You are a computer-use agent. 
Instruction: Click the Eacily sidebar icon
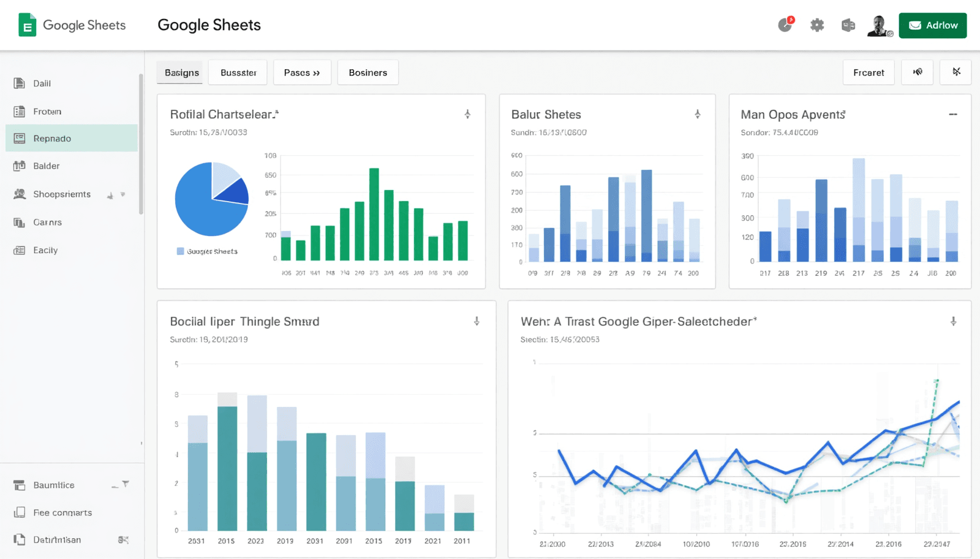tap(20, 250)
